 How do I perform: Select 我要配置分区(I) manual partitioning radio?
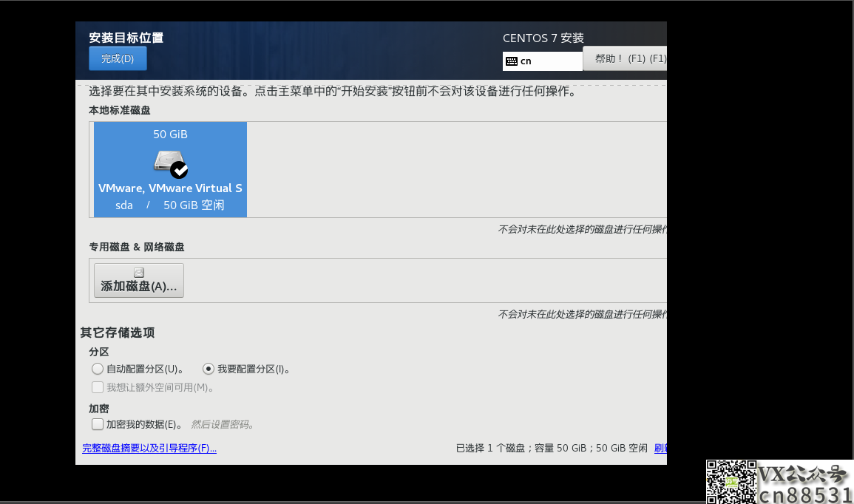(x=208, y=369)
